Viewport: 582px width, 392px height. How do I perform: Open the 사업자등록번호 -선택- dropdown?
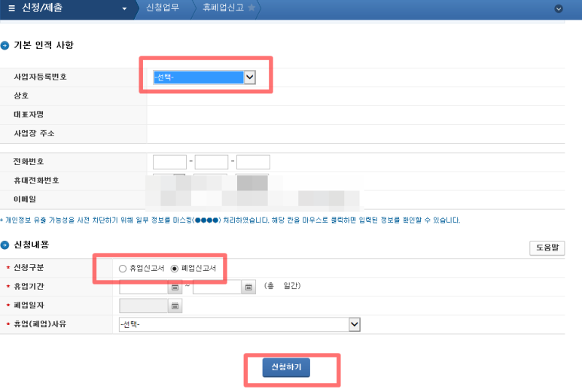[204, 77]
